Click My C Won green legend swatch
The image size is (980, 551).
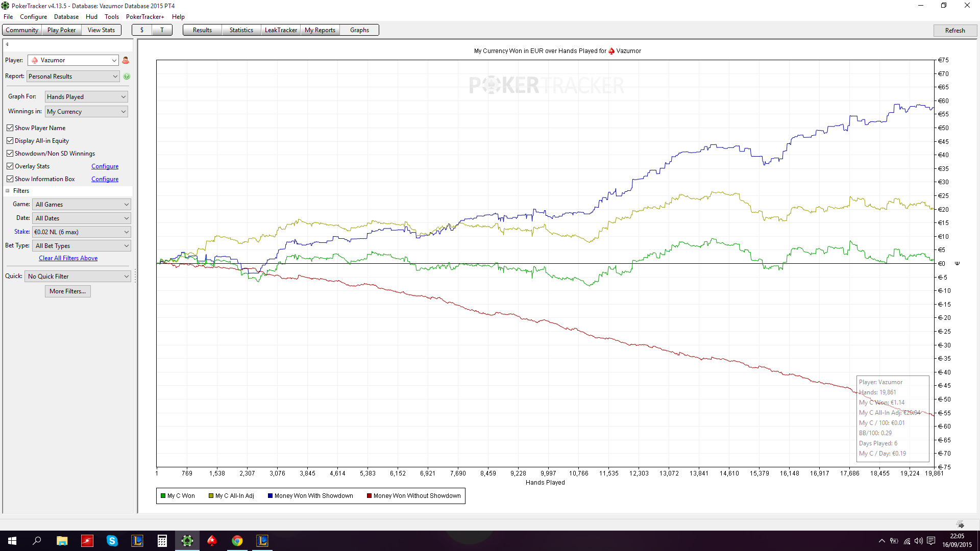click(x=163, y=496)
